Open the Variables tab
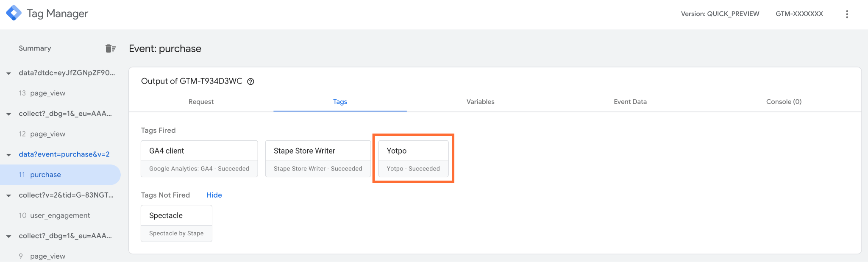The height and width of the screenshot is (262, 868). 480,102
